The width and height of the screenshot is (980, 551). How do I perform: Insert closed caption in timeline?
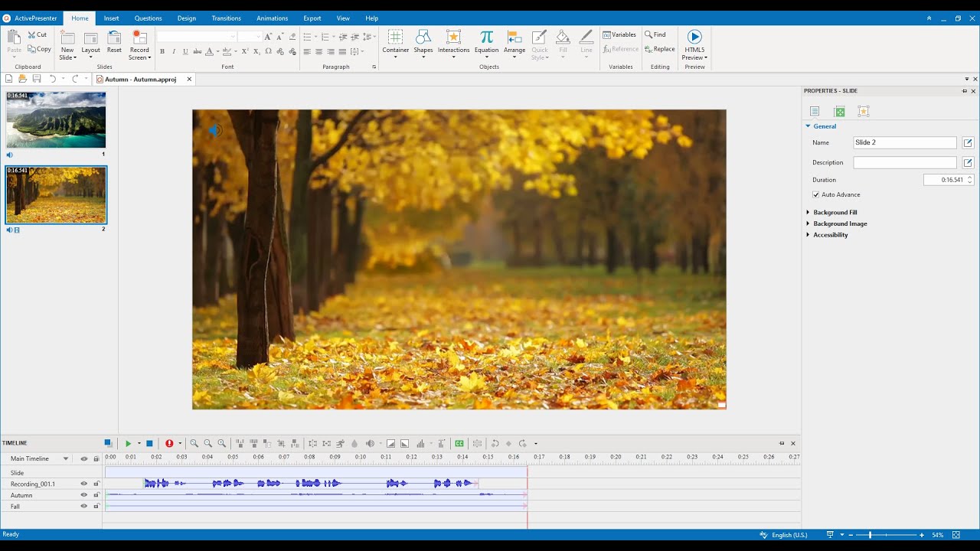[x=459, y=443]
